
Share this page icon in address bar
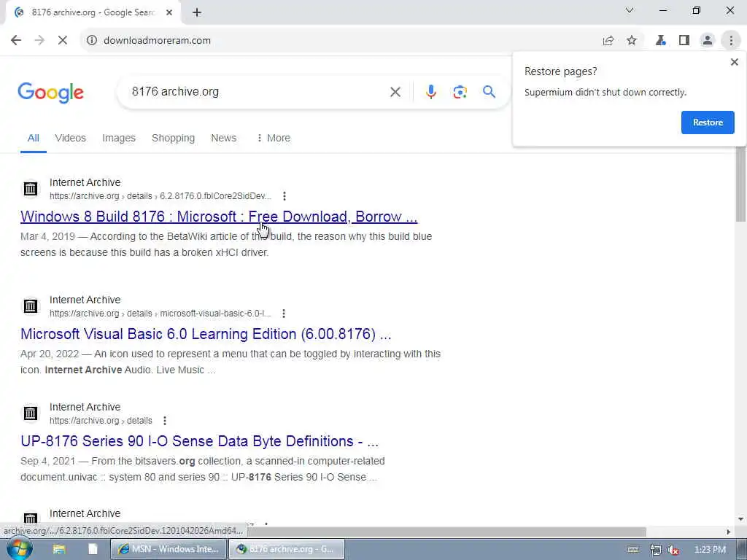point(608,41)
